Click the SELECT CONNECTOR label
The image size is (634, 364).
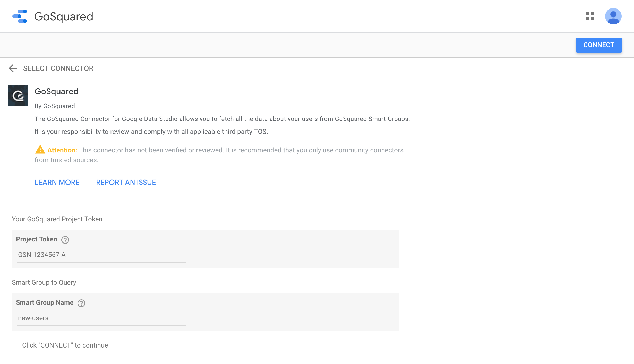(58, 68)
